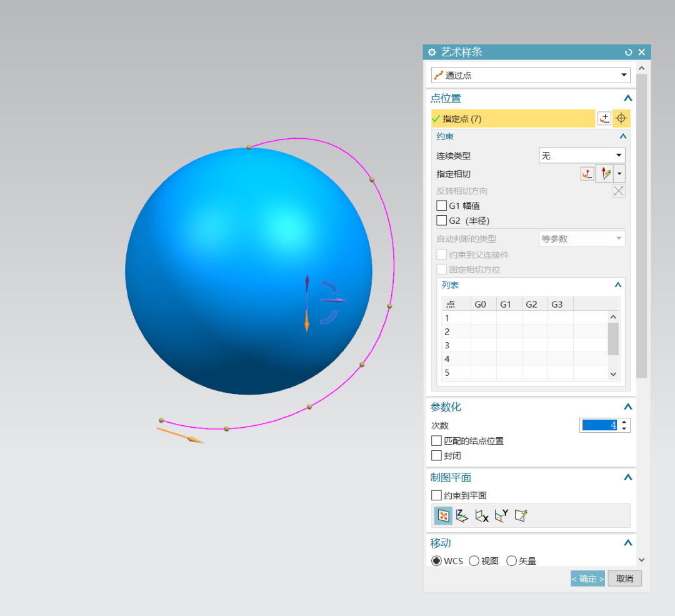Image resolution: width=675 pixels, height=616 pixels.
Task: Collapse the 移动 section
Action: [627, 543]
